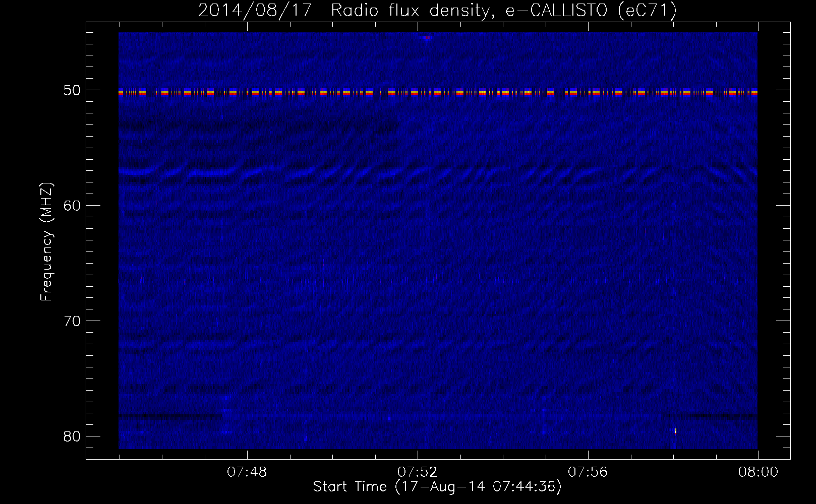Click the red spot on the spectrogram's top edge
The height and width of the screenshot is (504, 816).
[x=427, y=37]
